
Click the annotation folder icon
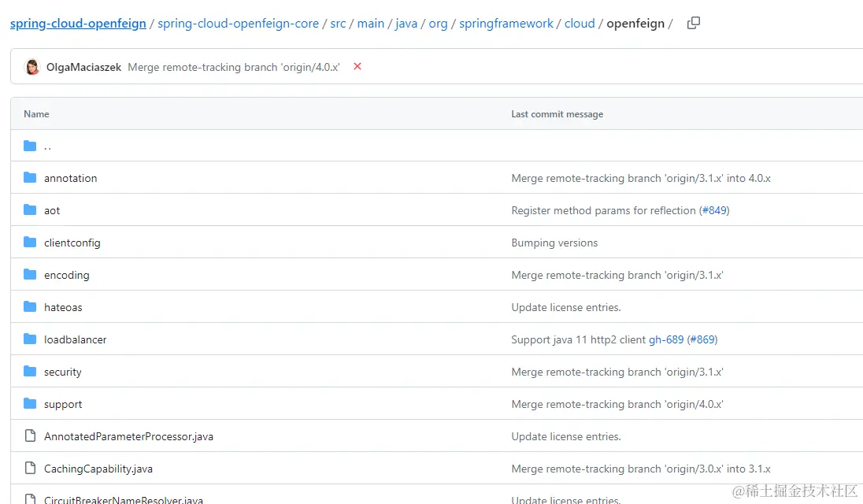click(30, 178)
